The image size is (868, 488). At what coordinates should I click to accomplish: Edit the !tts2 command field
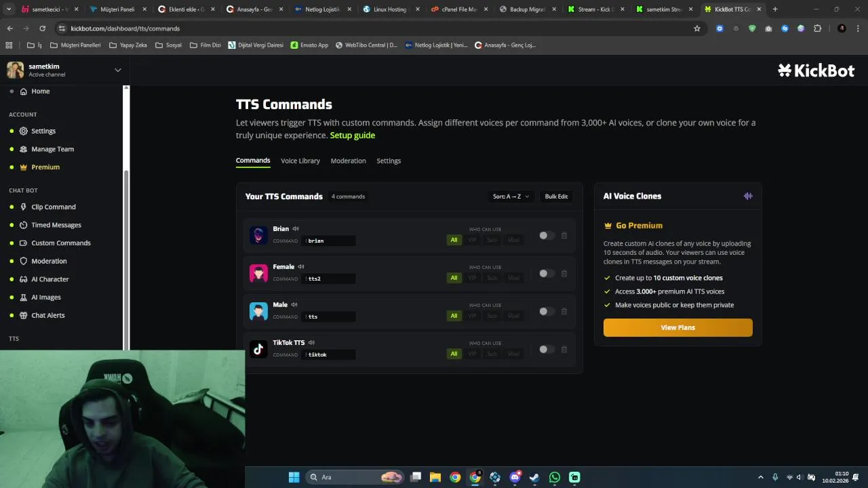pos(330,279)
